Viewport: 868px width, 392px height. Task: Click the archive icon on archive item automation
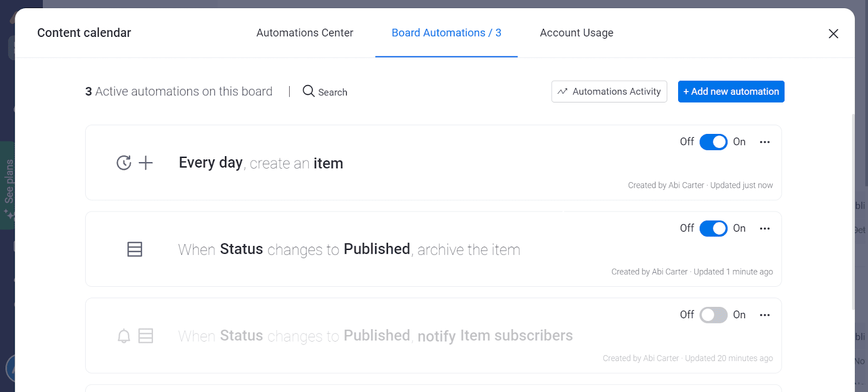[135, 249]
